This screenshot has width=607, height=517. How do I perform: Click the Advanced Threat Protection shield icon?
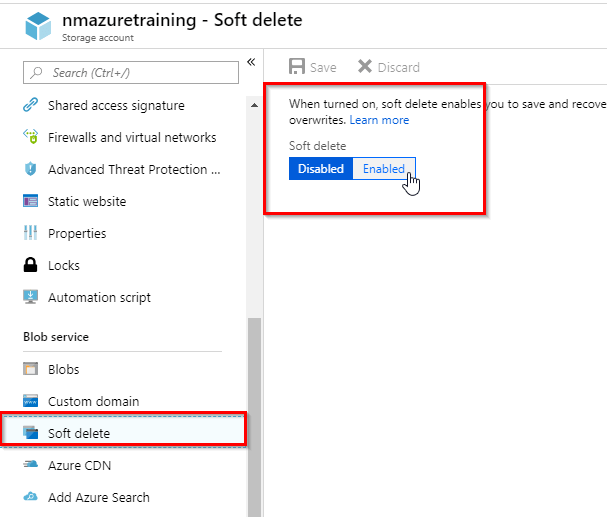click(30, 170)
